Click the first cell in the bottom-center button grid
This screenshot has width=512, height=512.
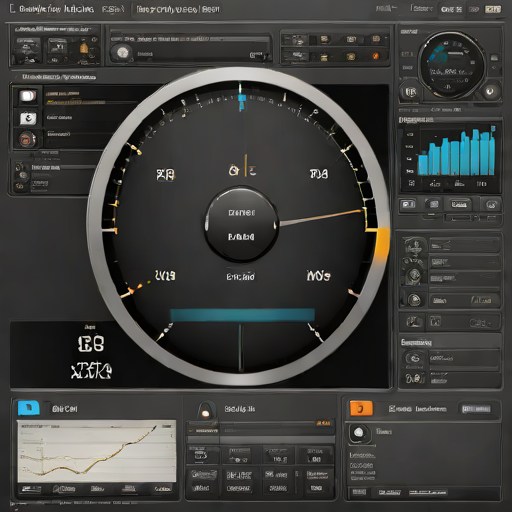point(202,455)
